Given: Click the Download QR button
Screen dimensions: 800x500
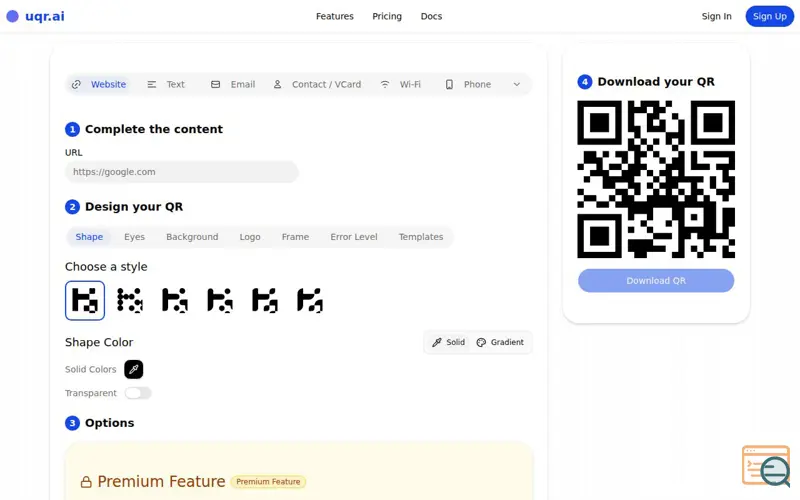Looking at the screenshot, I should pos(656,281).
